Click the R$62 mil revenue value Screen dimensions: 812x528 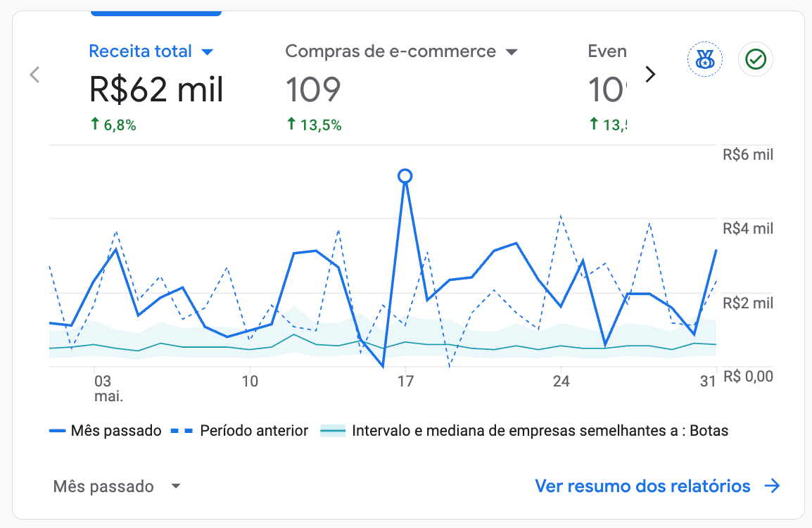point(156,89)
